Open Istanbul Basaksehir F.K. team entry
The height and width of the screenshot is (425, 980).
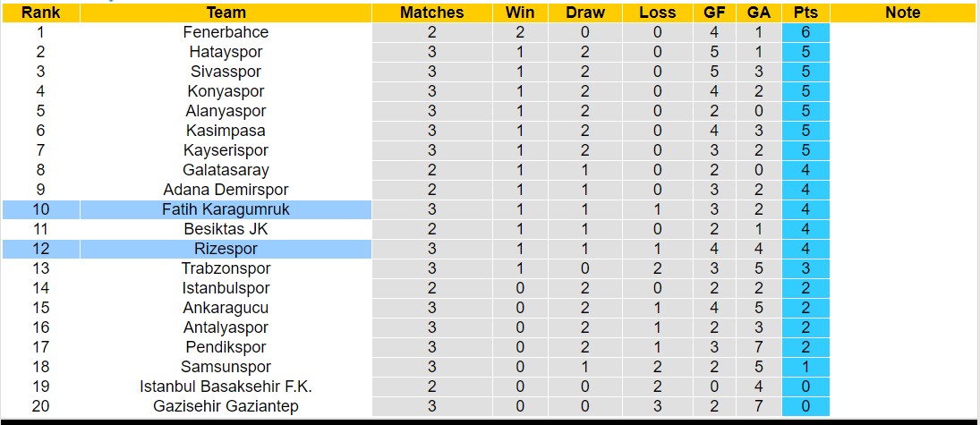[x=226, y=387]
